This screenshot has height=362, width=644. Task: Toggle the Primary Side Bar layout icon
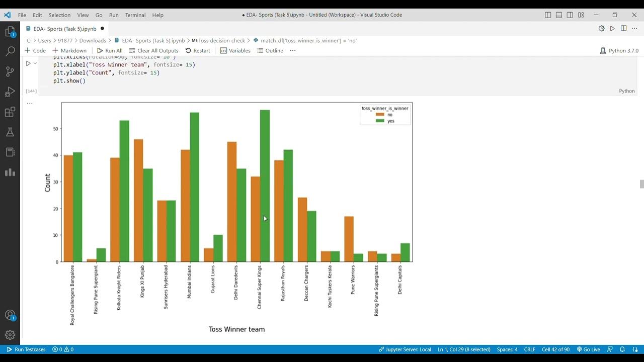548,15
